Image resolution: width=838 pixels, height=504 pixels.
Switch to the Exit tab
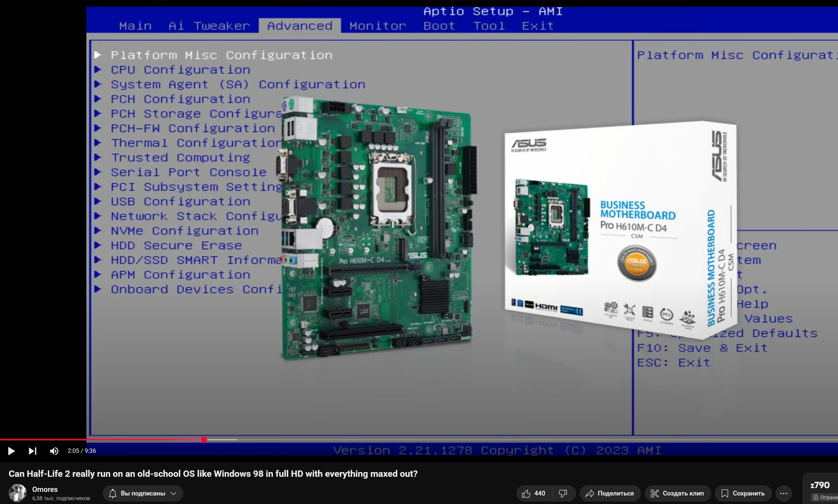point(538,26)
